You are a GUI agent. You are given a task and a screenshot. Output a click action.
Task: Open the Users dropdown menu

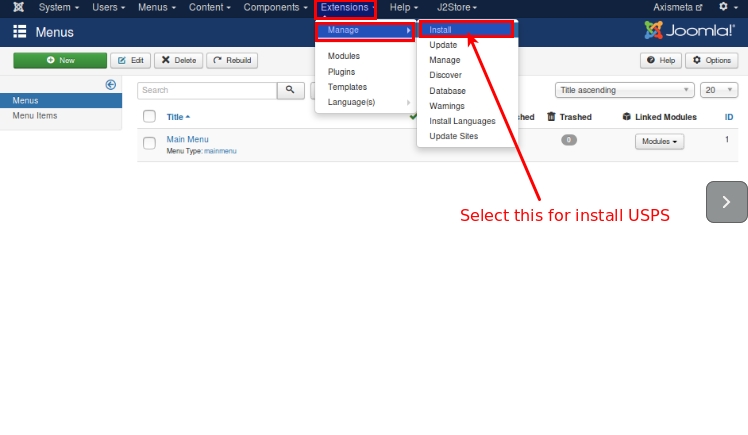[108, 7]
